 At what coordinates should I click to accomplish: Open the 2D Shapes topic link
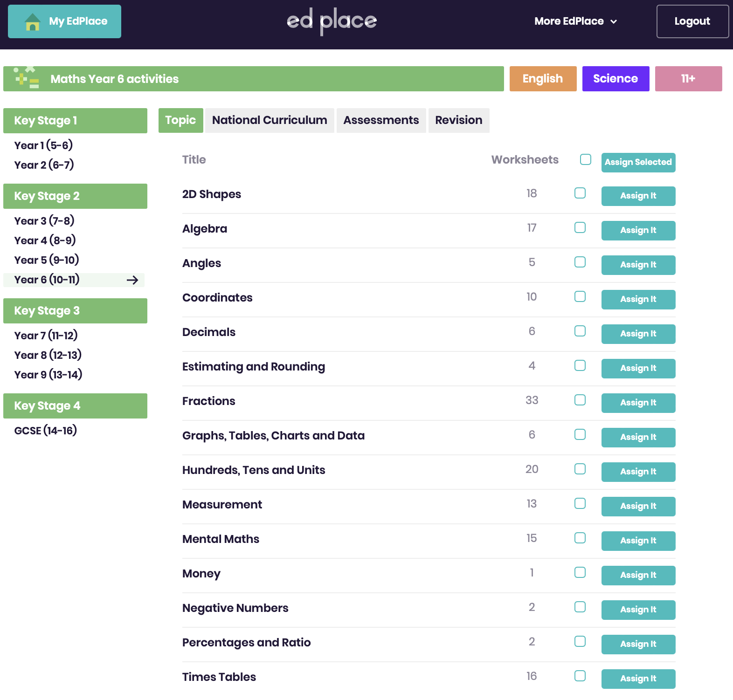click(212, 194)
